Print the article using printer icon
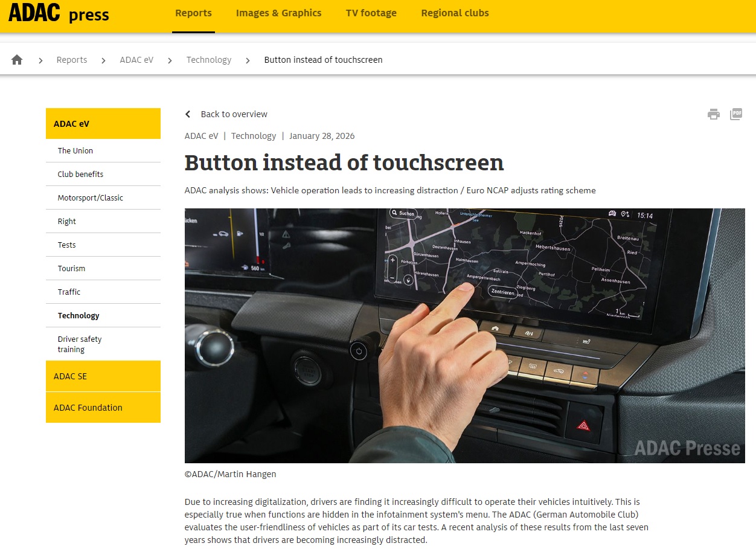The width and height of the screenshot is (756, 549). pyautogui.click(x=714, y=114)
